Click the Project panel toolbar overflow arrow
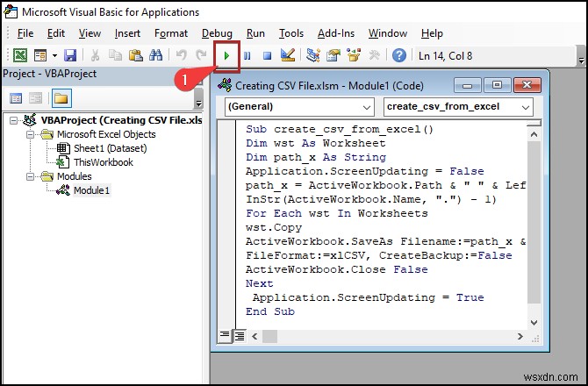This screenshot has width=588, height=386. (x=198, y=104)
